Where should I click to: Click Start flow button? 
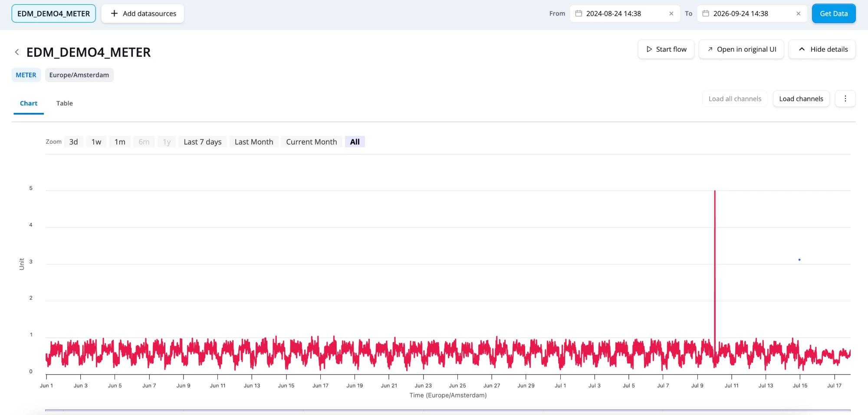(666, 49)
